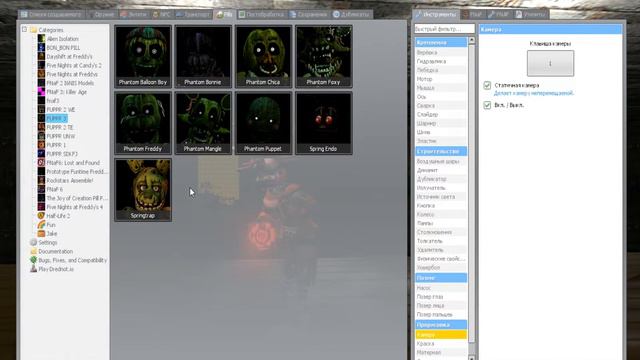Choose the Phantom Mangle pill
Viewport: 640px width, 360px height.
click(203, 123)
